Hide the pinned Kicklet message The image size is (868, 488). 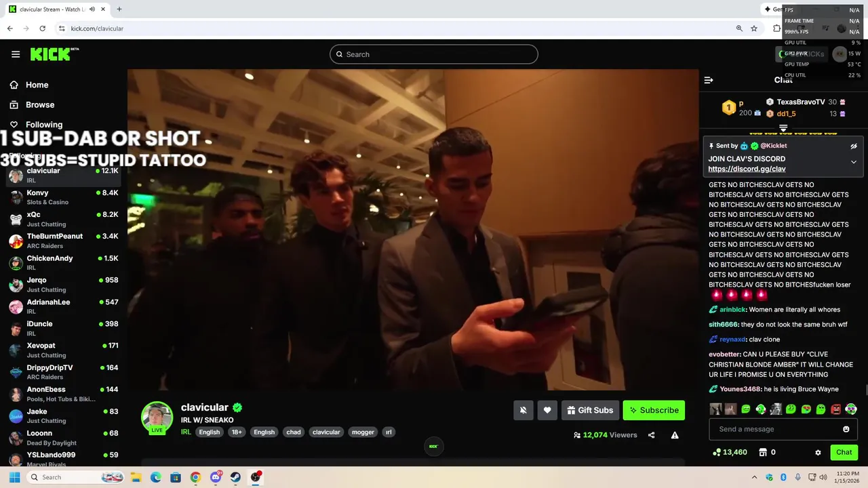coord(854,146)
